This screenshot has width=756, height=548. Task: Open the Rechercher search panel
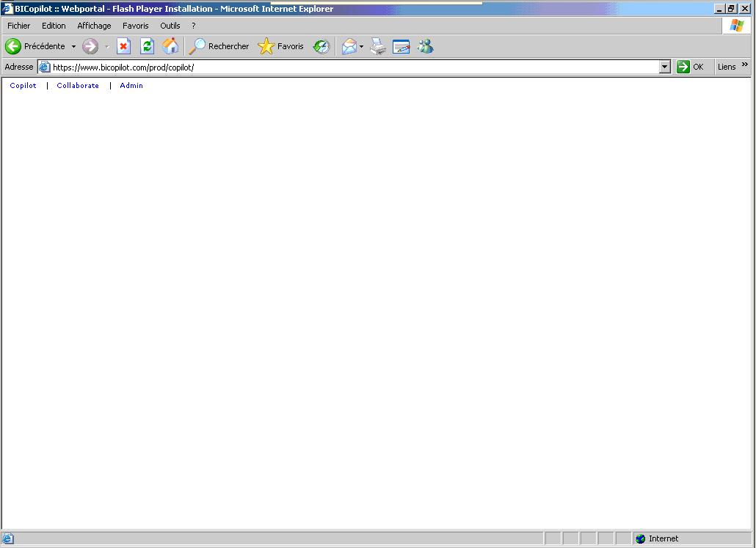pos(218,46)
